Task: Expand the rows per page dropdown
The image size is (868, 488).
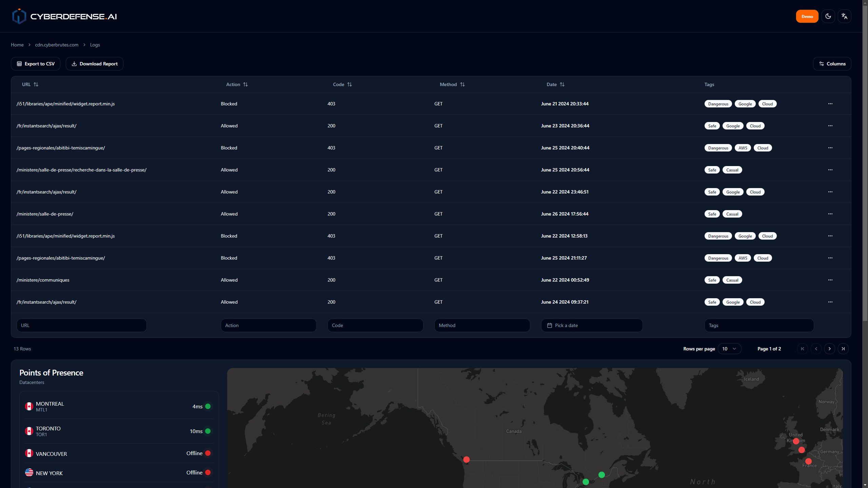Action: [729, 349]
